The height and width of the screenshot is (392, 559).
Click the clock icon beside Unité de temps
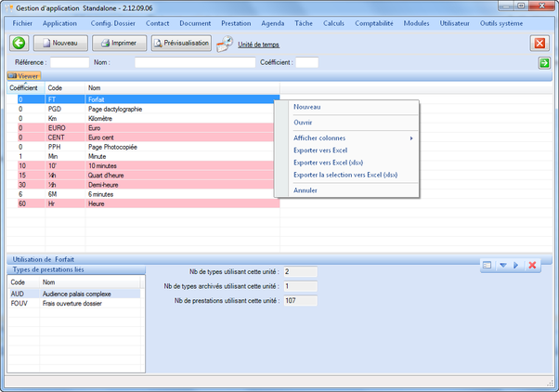pos(226,44)
